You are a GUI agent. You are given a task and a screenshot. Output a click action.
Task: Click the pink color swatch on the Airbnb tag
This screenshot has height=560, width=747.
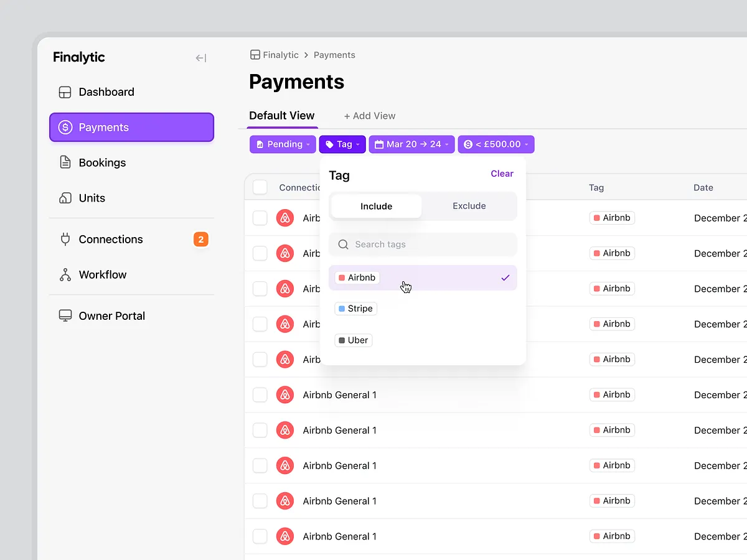pyautogui.click(x=342, y=278)
